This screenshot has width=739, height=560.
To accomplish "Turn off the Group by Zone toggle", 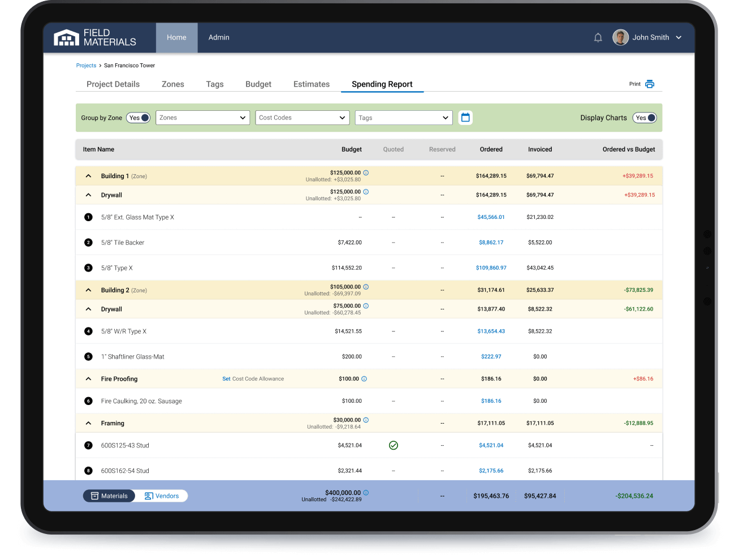I will pos(139,117).
